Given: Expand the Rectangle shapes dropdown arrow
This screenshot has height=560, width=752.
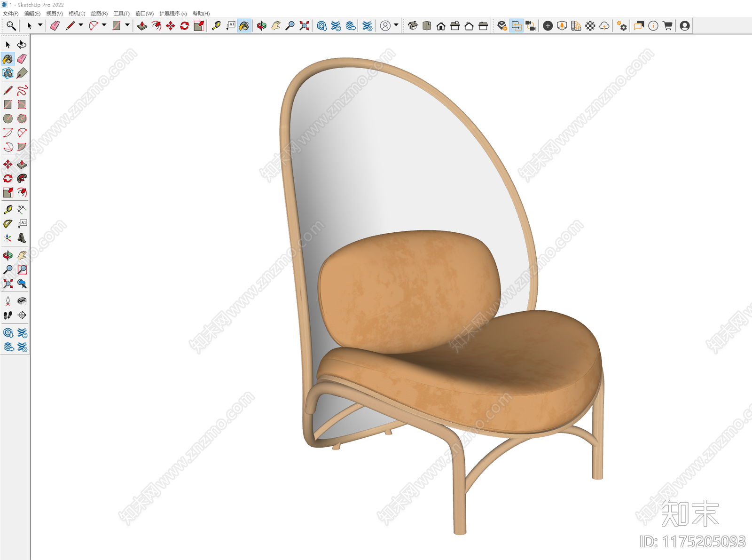Looking at the screenshot, I should (x=127, y=25).
